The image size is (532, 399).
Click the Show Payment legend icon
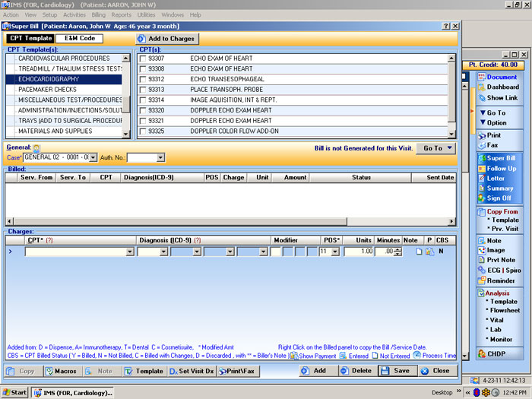pyautogui.click(x=294, y=356)
